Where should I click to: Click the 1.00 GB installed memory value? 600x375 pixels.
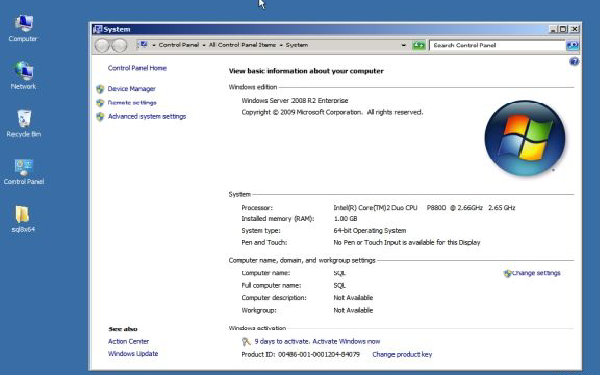(346, 219)
